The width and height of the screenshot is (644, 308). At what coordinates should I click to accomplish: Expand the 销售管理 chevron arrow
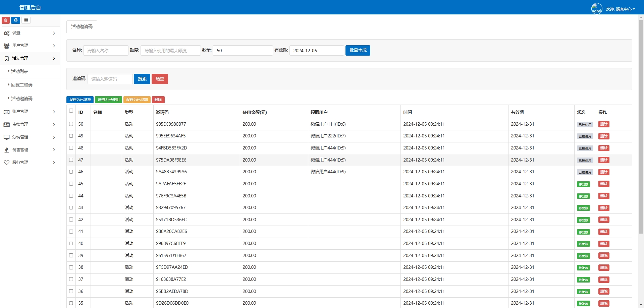(54, 150)
